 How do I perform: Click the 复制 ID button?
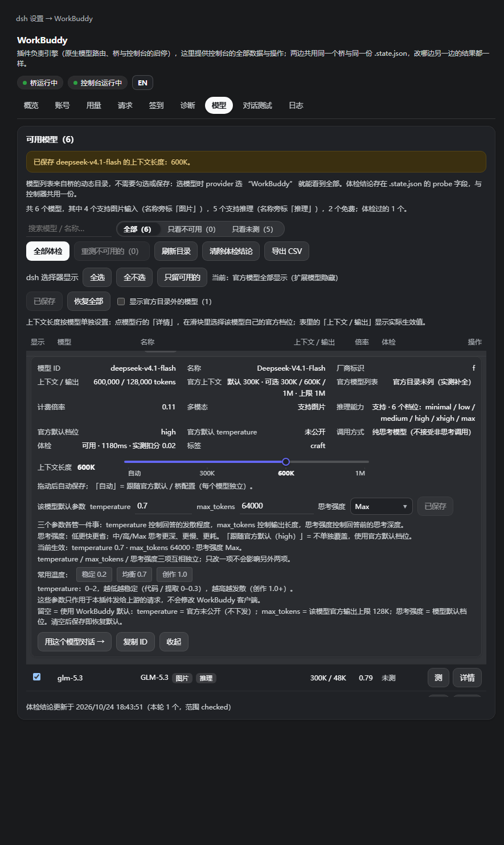tap(136, 642)
